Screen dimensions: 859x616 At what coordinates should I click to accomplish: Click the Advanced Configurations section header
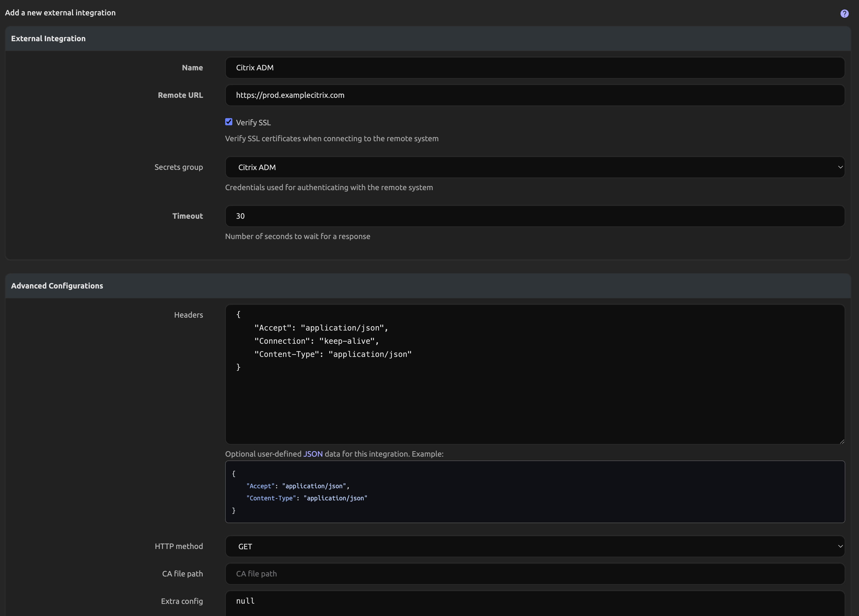tap(57, 286)
